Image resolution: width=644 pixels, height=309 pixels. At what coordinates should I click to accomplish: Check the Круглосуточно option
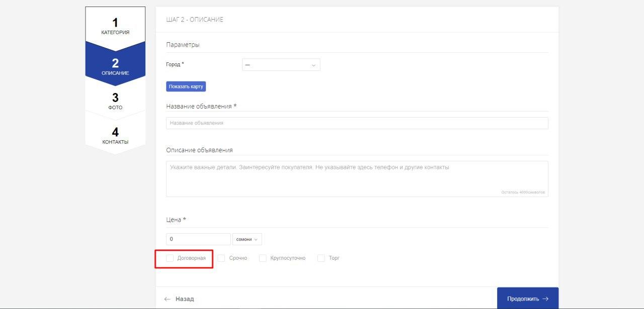click(x=263, y=258)
